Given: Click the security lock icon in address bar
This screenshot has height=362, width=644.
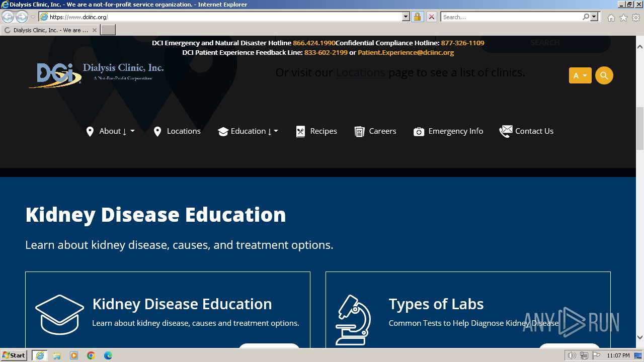Looking at the screenshot, I should click(x=417, y=17).
